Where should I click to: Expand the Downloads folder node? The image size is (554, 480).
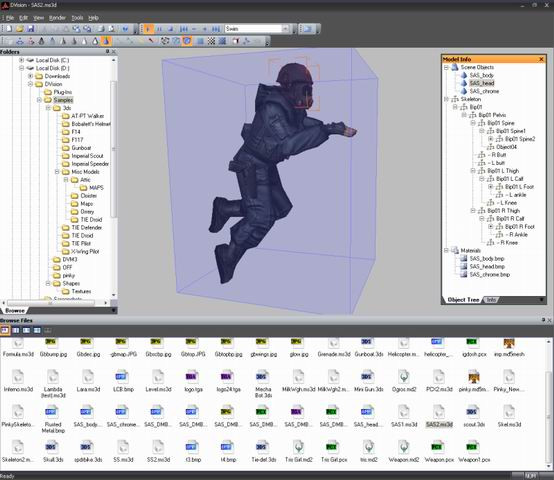pyautogui.click(x=30, y=76)
